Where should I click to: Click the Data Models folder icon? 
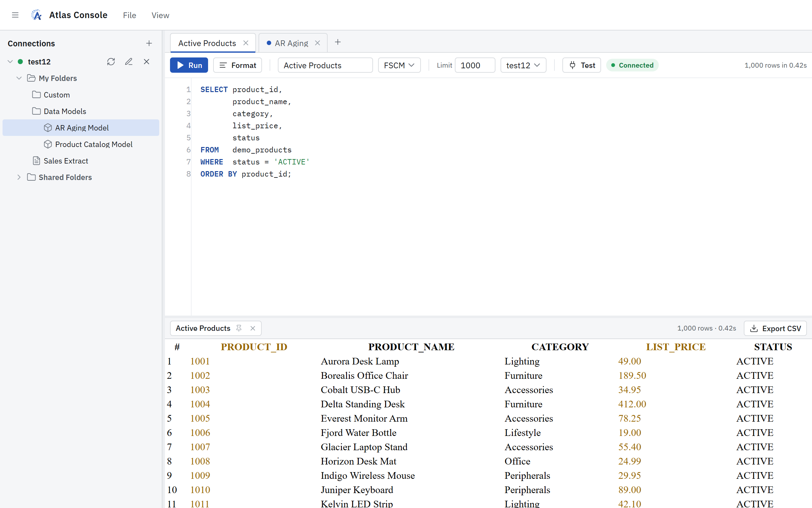[x=36, y=111]
